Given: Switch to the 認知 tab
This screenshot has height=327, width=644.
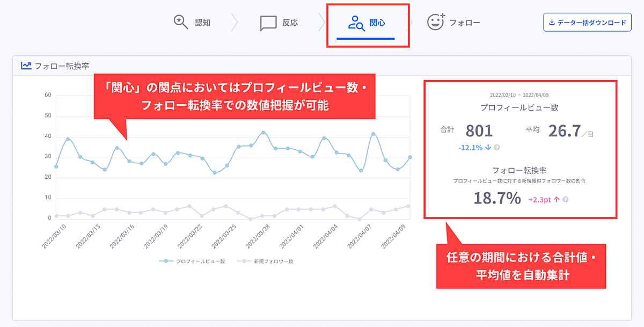Looking at the screenshot, I should click(192, 23).
